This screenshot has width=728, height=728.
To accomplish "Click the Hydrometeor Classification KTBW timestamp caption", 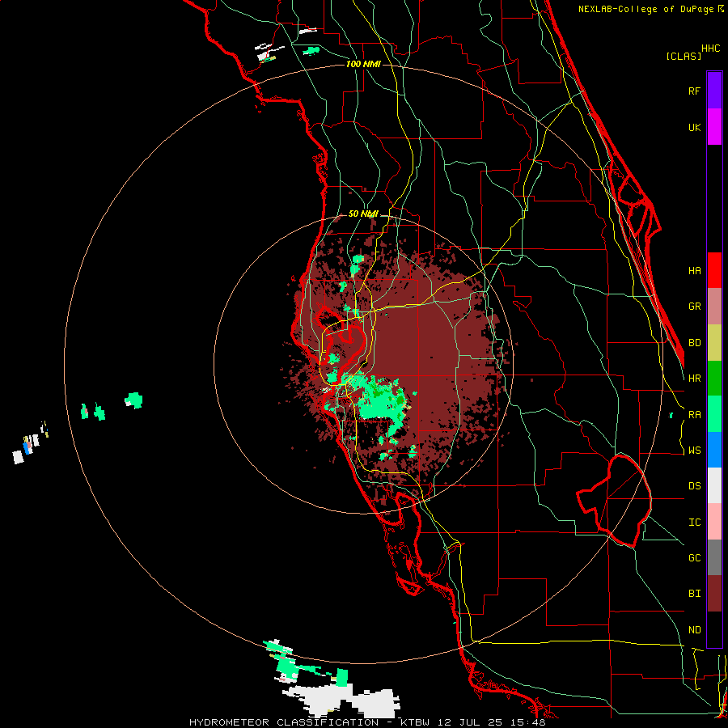I will (x=367, y=722).
